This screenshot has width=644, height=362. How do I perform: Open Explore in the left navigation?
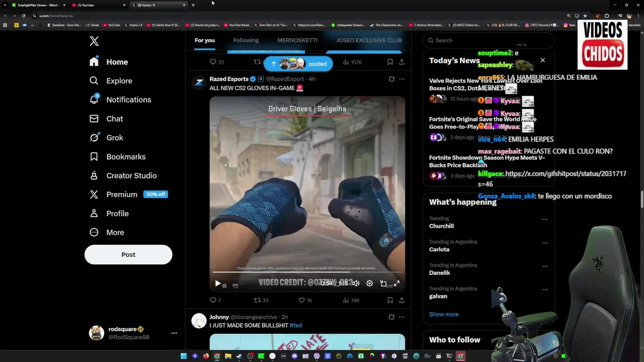(111, 81)
